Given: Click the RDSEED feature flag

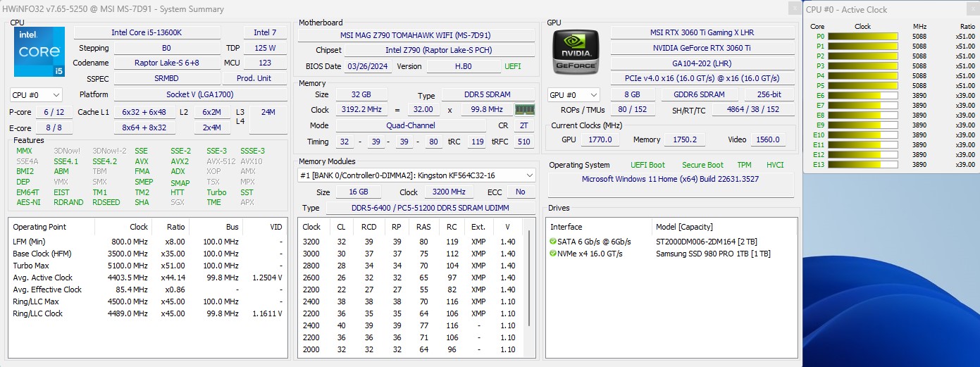Looking at the screenshot, I should click(106, 202).
